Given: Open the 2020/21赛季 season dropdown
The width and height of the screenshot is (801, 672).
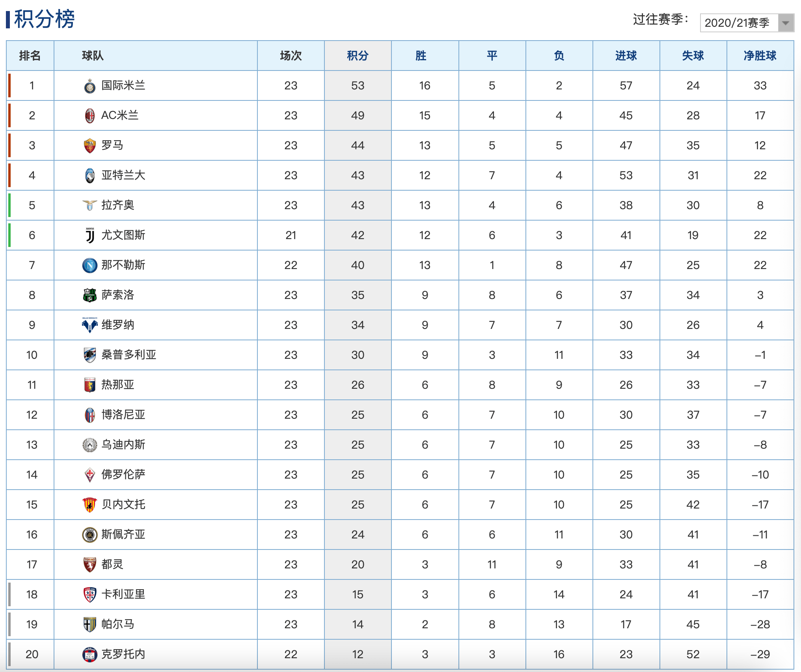Looking at the screenshot, I should [747, 23].
